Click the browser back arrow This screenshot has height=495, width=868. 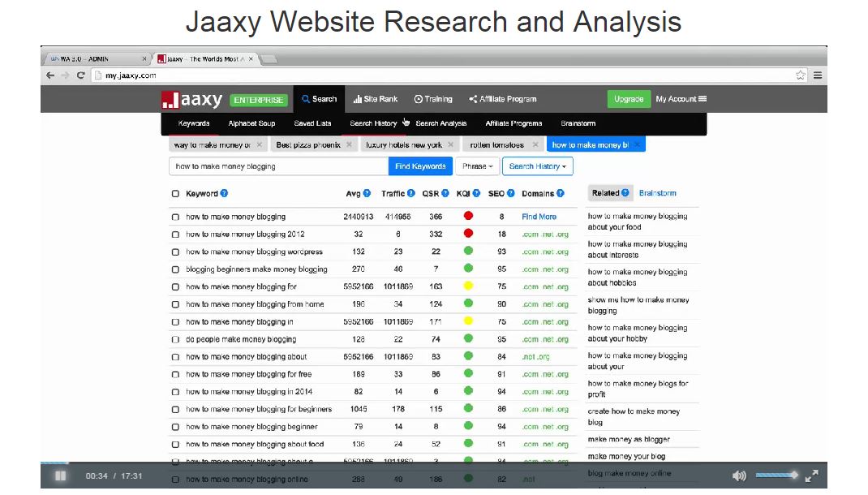(x=50, y=75)
